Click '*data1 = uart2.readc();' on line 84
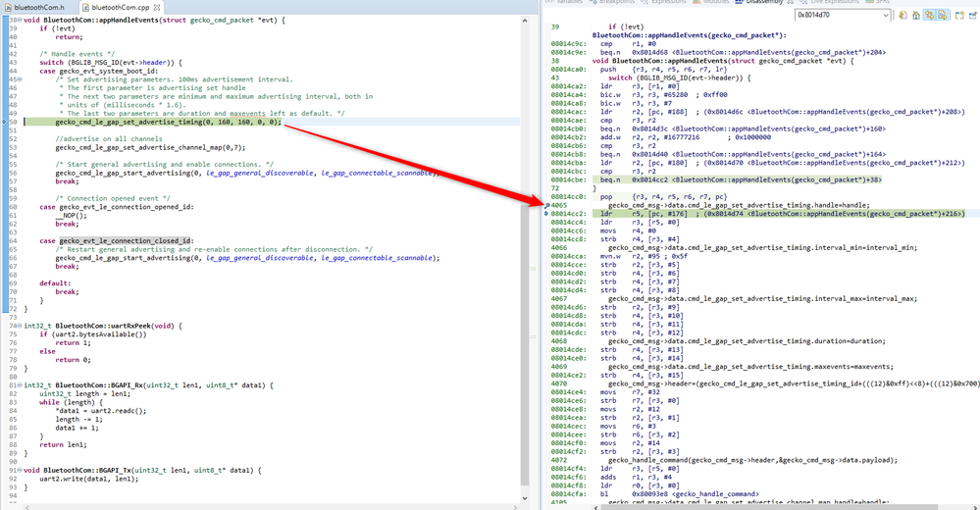 pyautogui.click(x=101, y=411)
